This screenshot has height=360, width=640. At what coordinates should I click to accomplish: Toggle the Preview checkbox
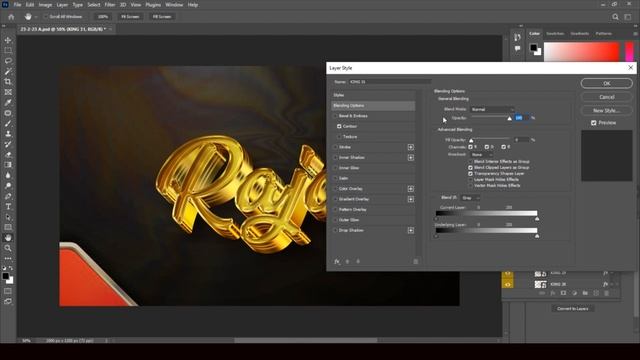[x=594, y=123]
